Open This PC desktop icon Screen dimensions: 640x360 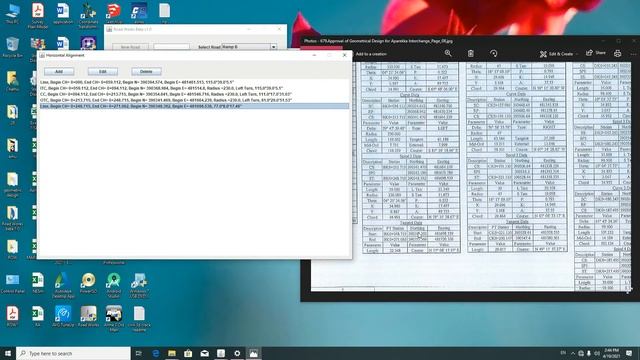(x=12, y=14)
